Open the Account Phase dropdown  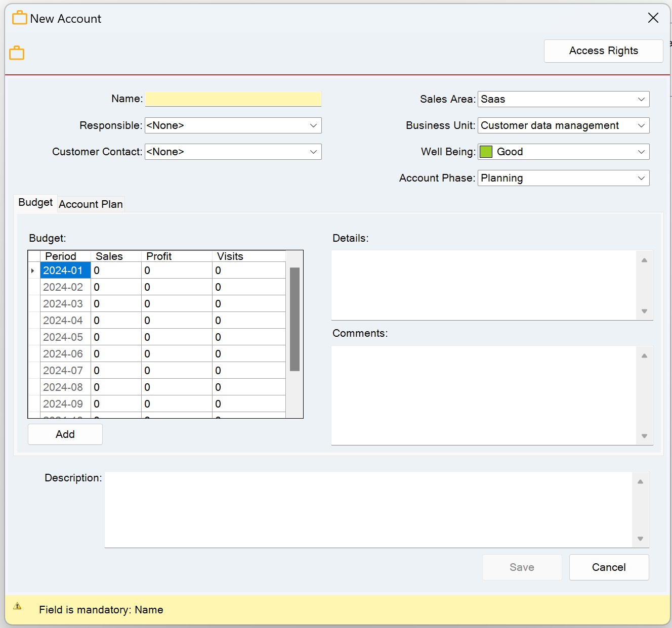point(564,178)
